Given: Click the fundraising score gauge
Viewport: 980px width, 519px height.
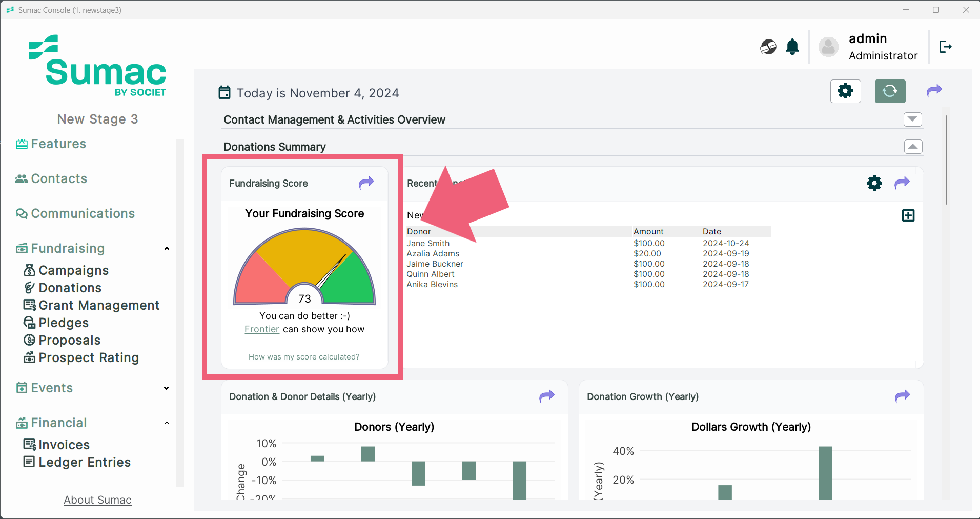Looking at the screenshot, I should tap(304, 267).
